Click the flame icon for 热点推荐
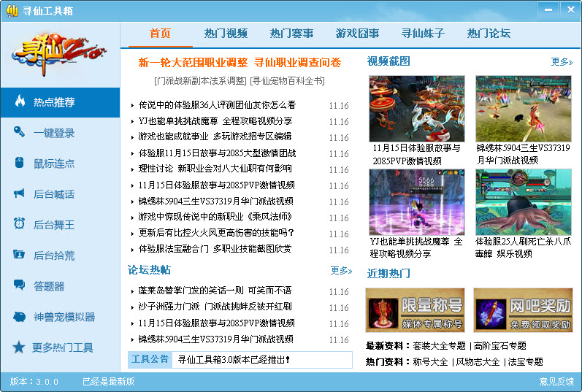This screenshot has width=582, height=392. click(20, 101)
